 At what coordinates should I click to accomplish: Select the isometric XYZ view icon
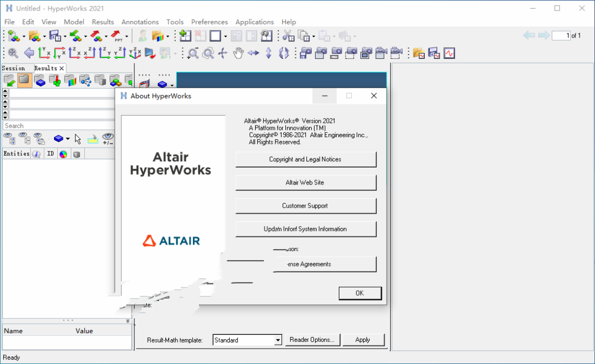135,53
